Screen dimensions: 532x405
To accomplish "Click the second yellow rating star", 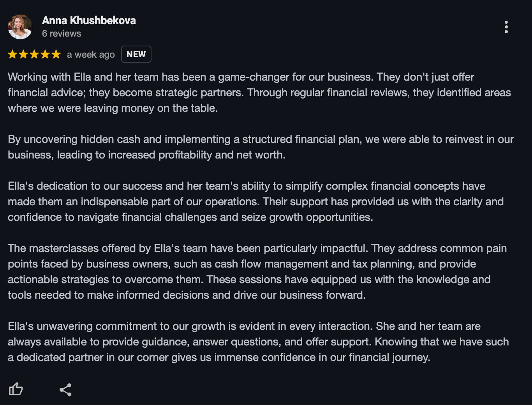I will coord(23,54).
